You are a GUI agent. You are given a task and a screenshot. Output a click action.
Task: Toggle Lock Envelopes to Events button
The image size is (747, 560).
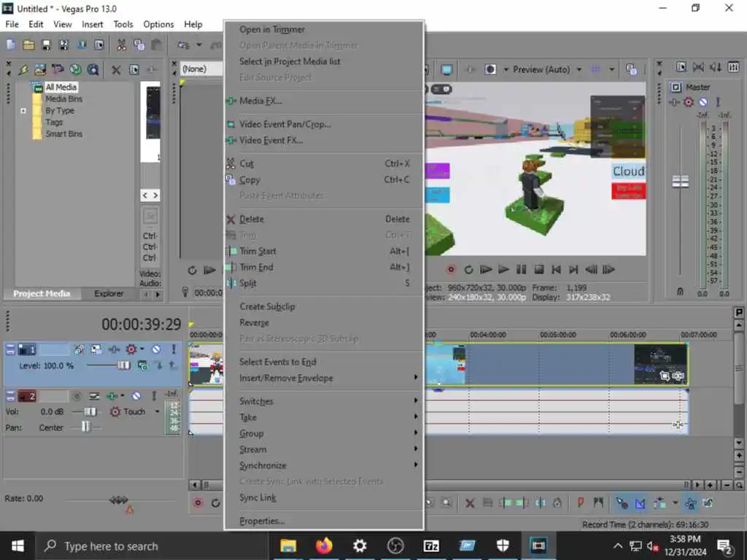[x=690, y=502]
